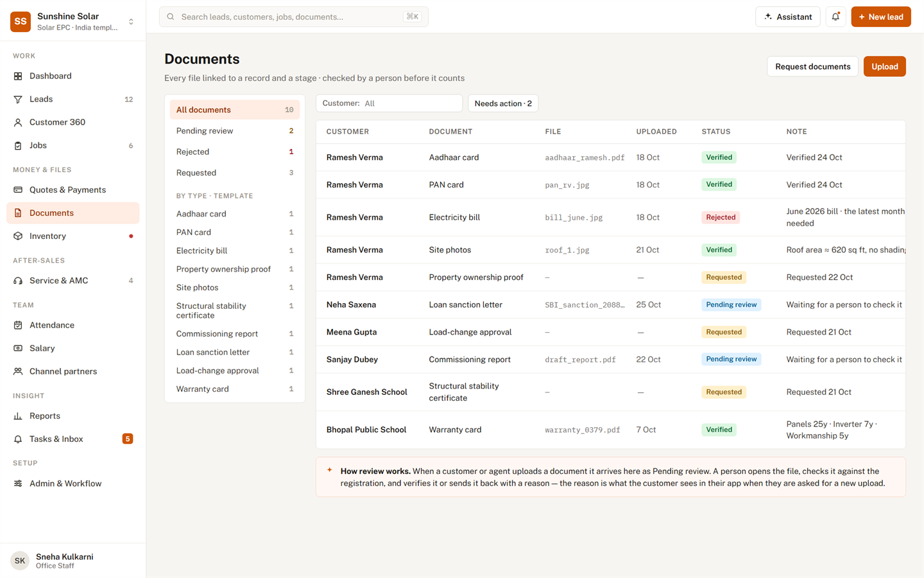Open the Customer 360 person icon
This screenshot has width=924, height=578.
[x=18, y=122]
